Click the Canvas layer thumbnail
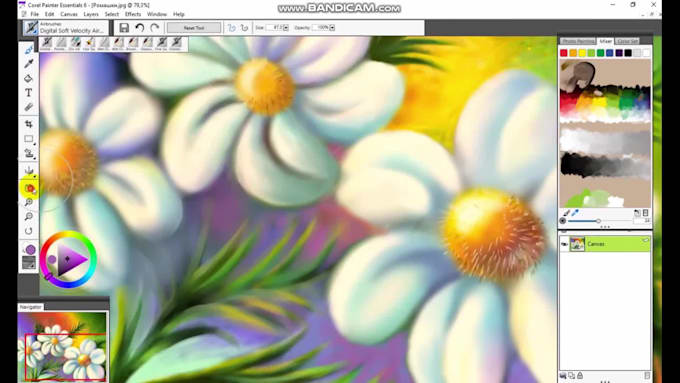The height and width of the screenshot is (383, 680). click(577, 244)
